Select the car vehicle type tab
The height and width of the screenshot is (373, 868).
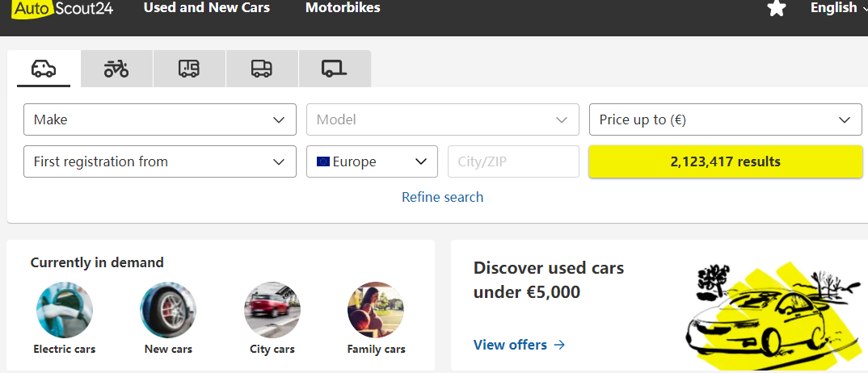(44, 69)
